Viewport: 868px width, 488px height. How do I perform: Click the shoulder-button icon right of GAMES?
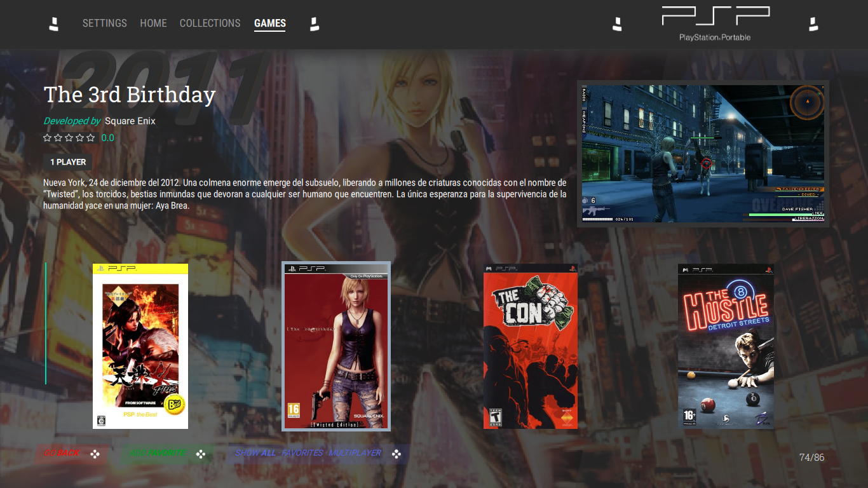pyautogui.click(x=314, y=24)
